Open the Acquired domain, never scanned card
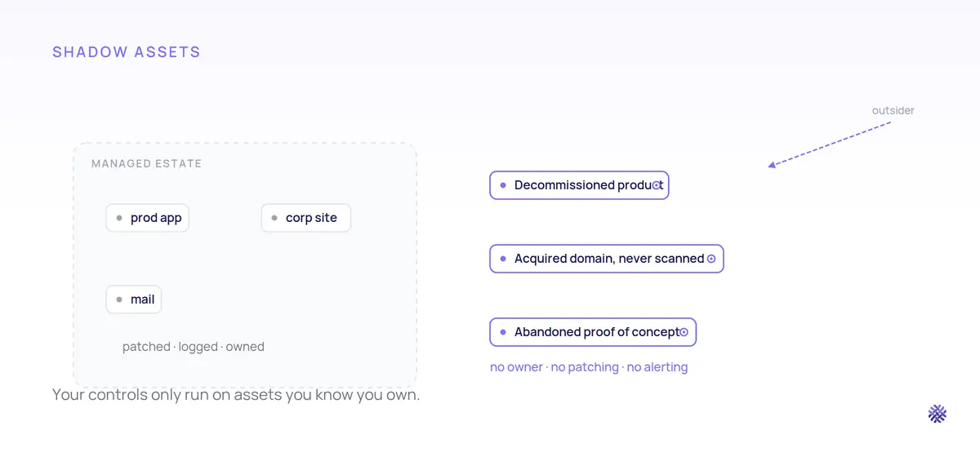980x457 pixels. tap(607, 259)
